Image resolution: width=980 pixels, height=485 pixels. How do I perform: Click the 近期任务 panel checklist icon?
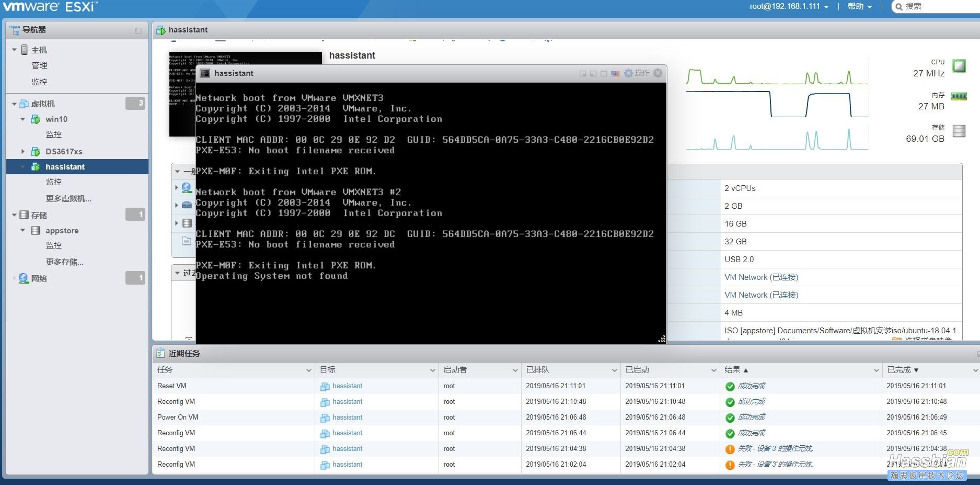tap(160, 354)
